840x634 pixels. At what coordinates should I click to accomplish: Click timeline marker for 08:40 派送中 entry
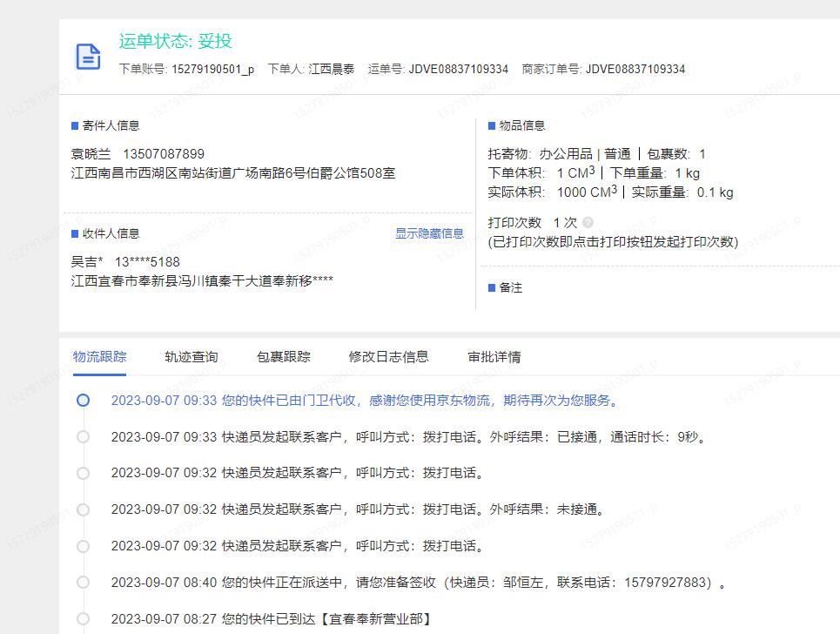(x=83, y=583)
